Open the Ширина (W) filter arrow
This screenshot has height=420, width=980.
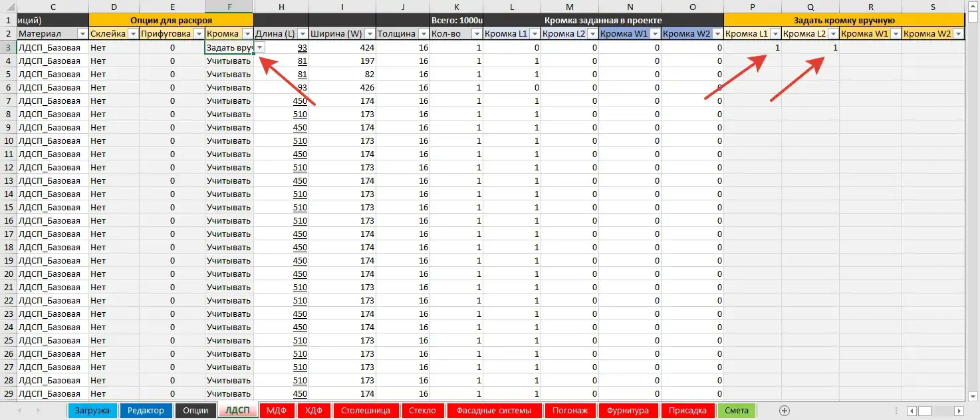[x=369, y=34]
